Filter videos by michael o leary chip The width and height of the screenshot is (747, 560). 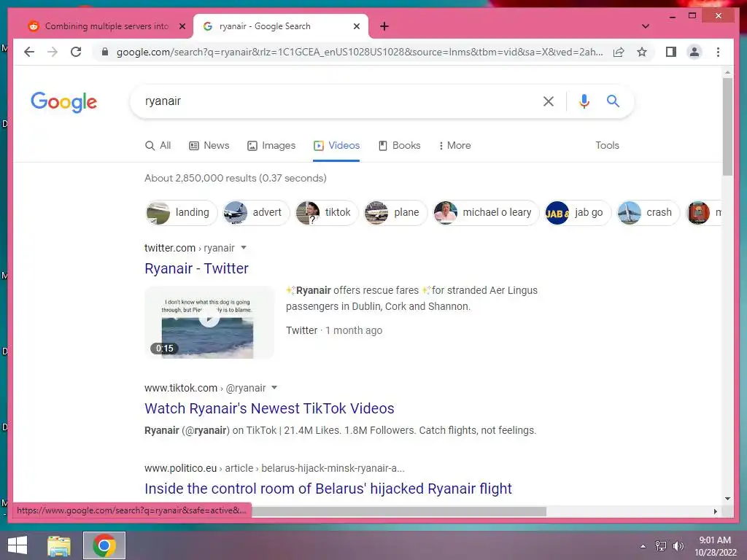point(485,212)
